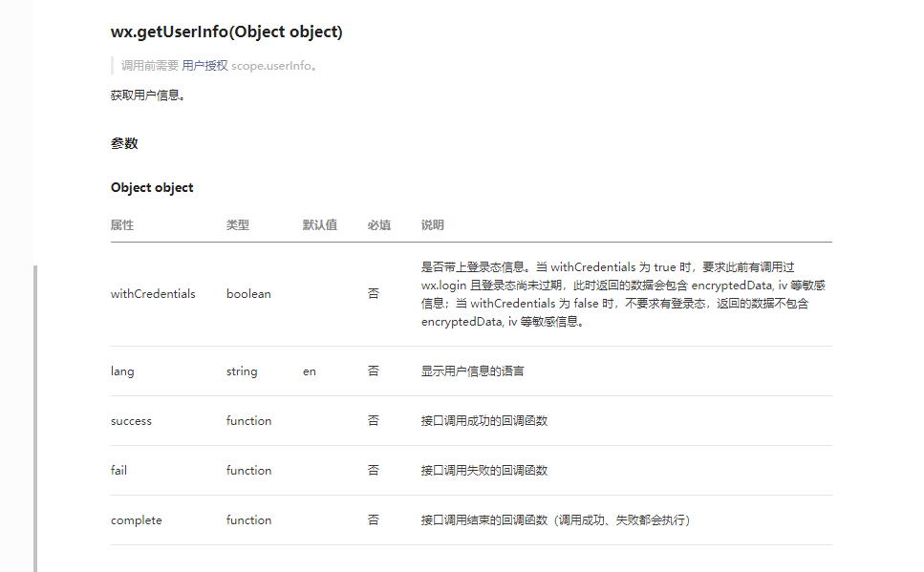Image resolution: width=924 pixels, height=572 pixels.
Task: Click the Object object subheading
Action: tap(152, 187)
